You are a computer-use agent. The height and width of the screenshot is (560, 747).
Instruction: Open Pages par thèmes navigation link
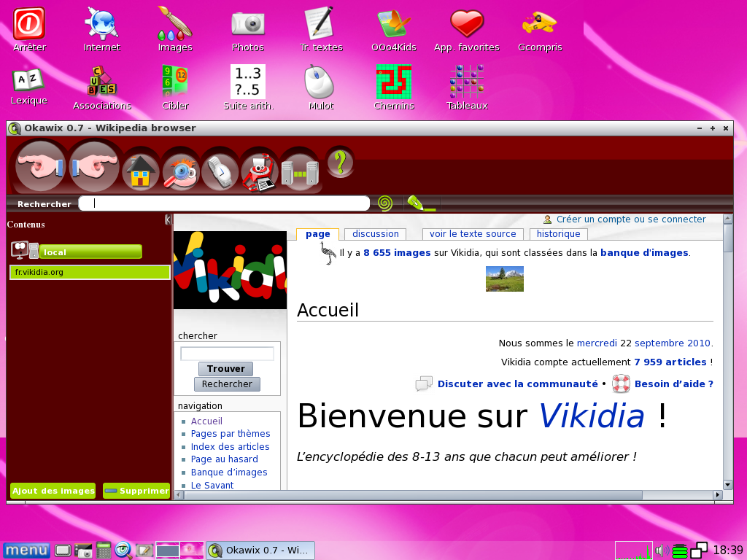pyautogui.click(x=230, y=434)
